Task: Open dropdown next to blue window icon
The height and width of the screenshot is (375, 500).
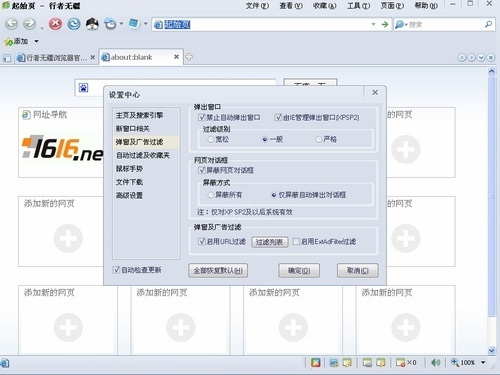Action: (x=145, y=24)
